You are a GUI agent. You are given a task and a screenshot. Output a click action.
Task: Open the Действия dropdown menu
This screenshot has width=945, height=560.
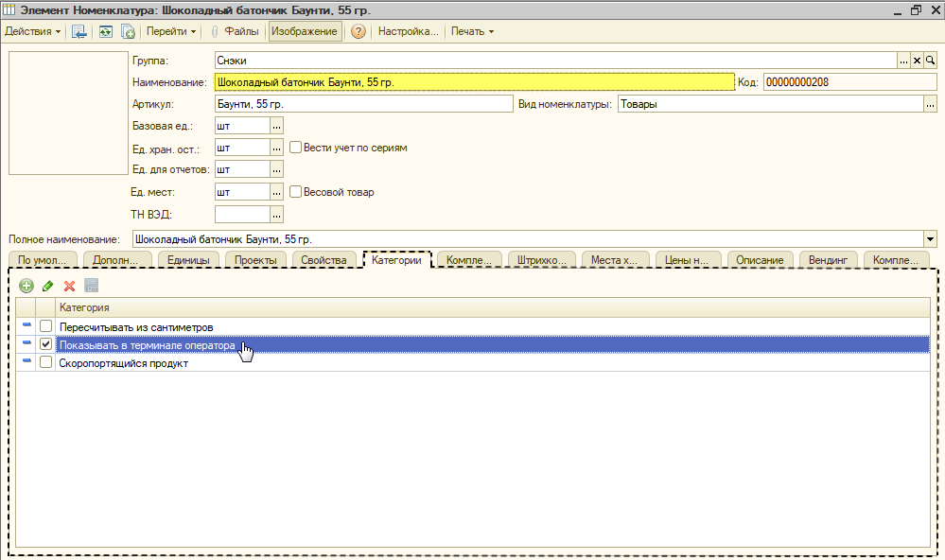click(32, 31)
